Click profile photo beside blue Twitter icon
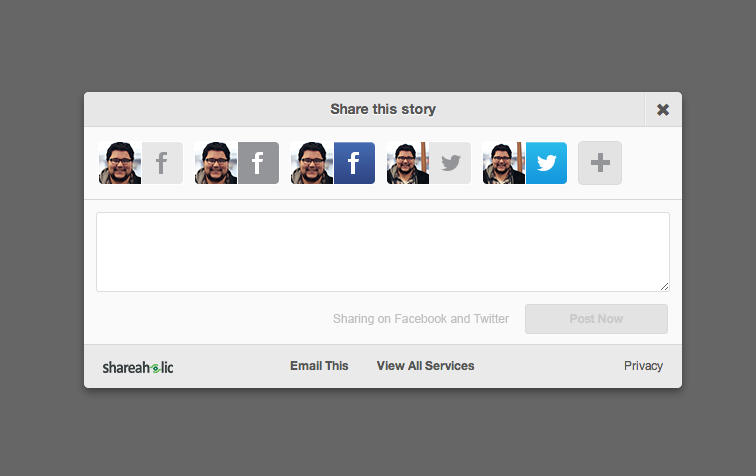 click(x=504, y=163)
